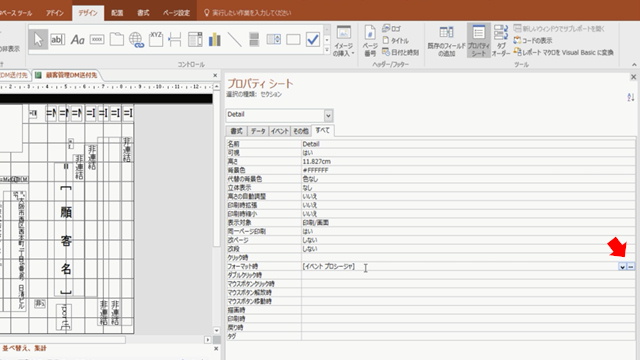Sort property sheet entries alphabetically
Screen dimensions: 640x360
click(x=631, y=97)
